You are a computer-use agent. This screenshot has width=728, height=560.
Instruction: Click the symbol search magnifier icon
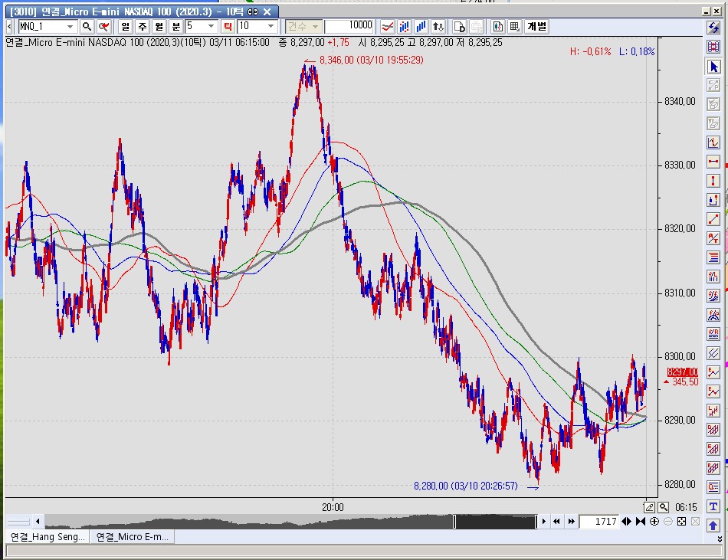click(x=87, y=26)
